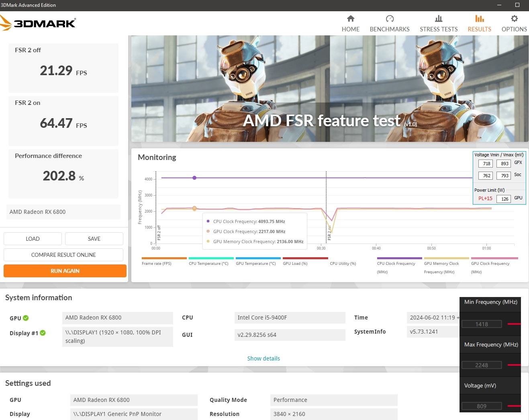Click the DISPLAY1 1920 × 1080 value
This screenshot has height=420, width=529.
tap(118, 336)
